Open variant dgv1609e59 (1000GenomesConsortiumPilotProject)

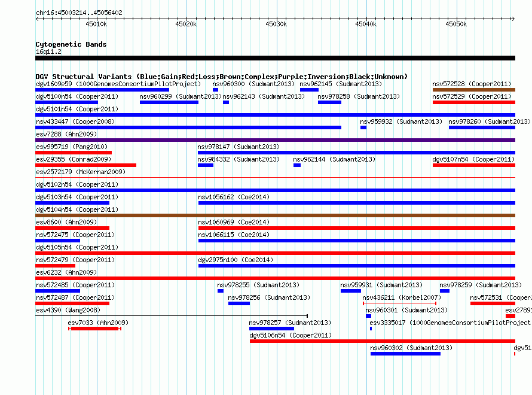118,84
